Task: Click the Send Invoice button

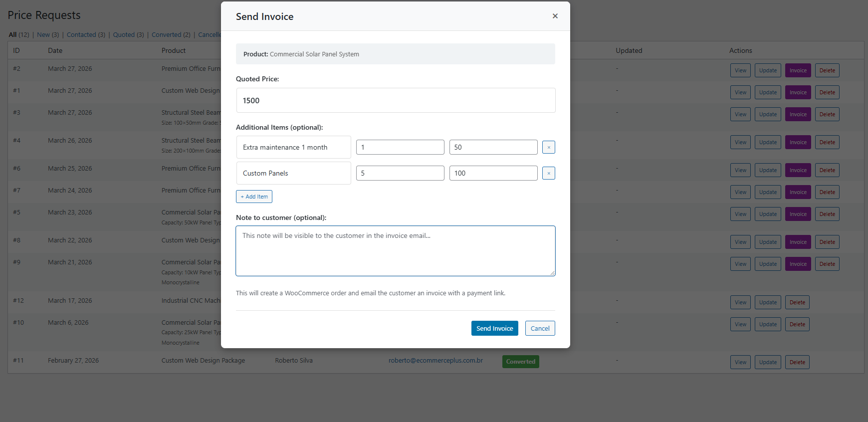Action: (x=494, y=328)
